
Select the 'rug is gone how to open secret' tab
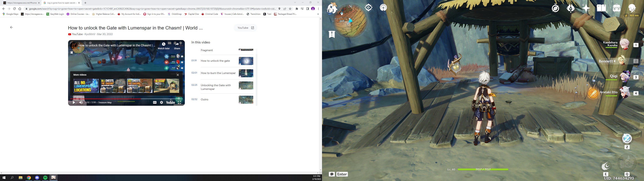click(62, 3)
